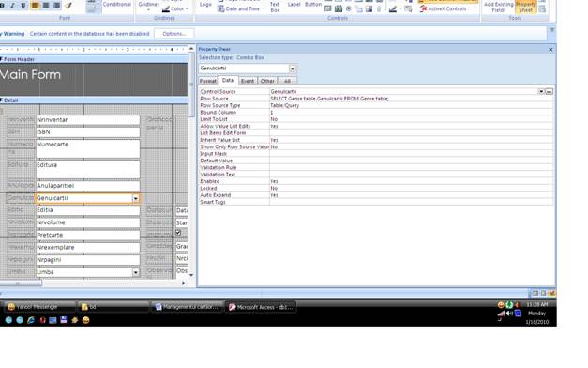
Task: Click the Limba combo box arrow
Action: click(135, 272)
